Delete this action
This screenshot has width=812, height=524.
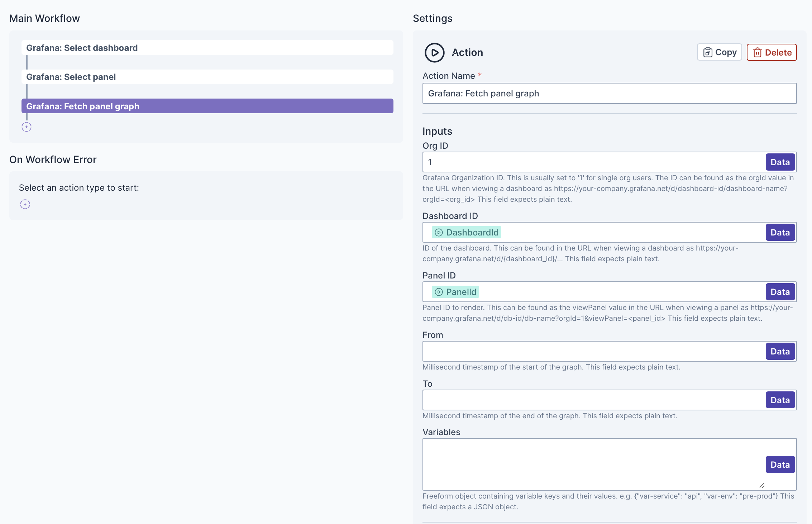[772, 52]
